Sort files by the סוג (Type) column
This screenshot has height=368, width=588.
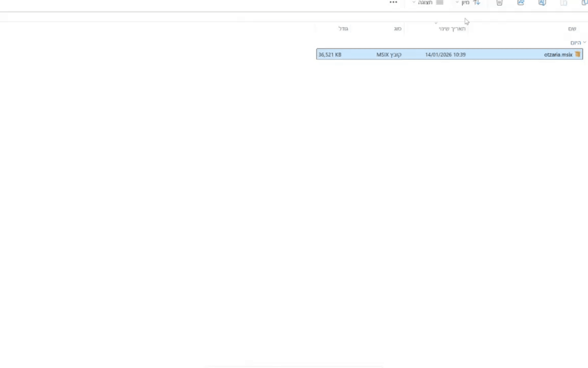click(398, 29)
